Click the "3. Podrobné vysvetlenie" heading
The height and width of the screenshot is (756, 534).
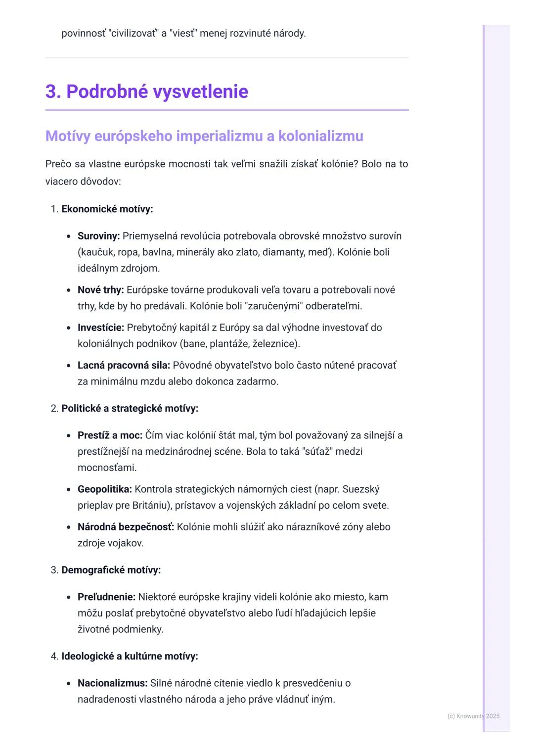click(x=147, y=92)
